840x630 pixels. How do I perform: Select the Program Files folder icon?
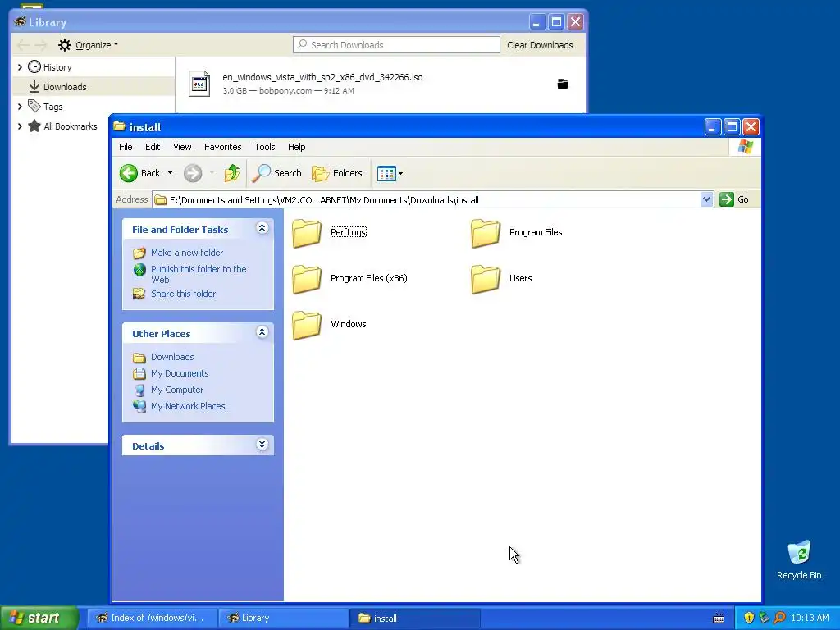tap(486, 233)
